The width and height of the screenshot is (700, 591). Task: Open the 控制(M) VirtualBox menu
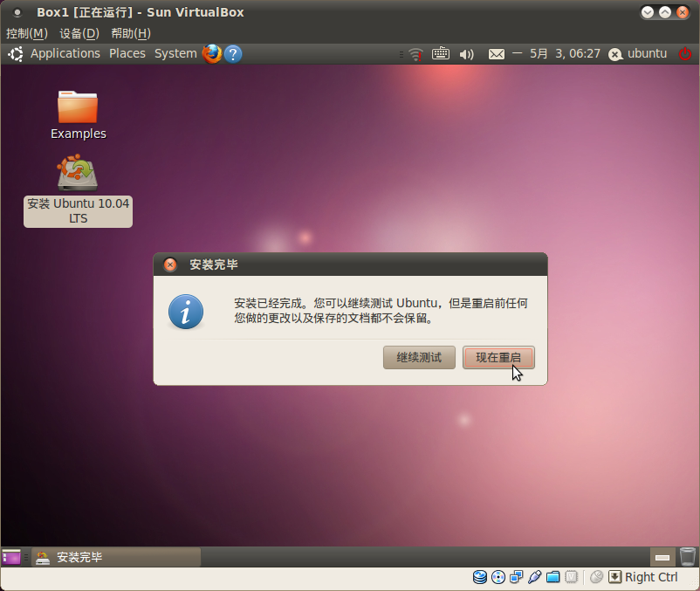pyautogui.click(x=27, y=33)
